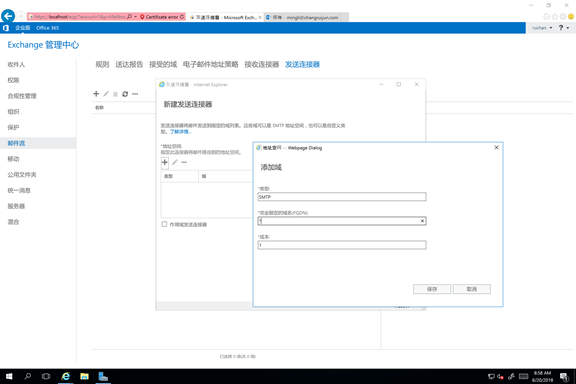Open the browser tools gear icon

tap(563, 17)
